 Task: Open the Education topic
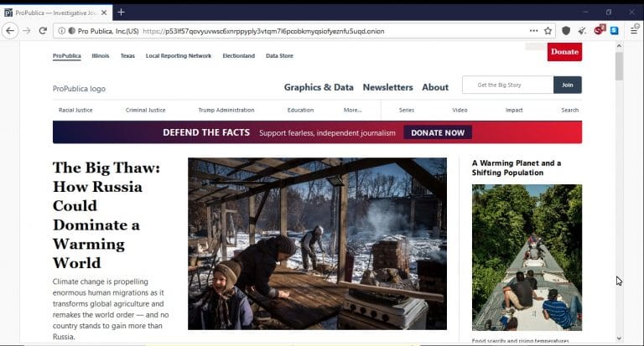tap(300, 110)
